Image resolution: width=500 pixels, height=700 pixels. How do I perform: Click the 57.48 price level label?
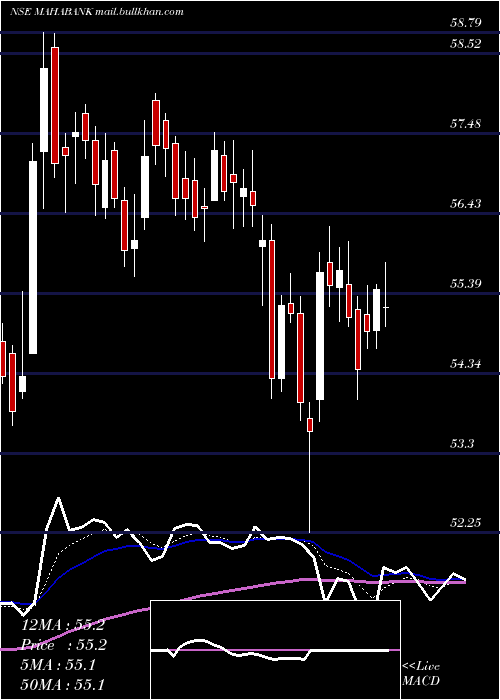[466, 124]
